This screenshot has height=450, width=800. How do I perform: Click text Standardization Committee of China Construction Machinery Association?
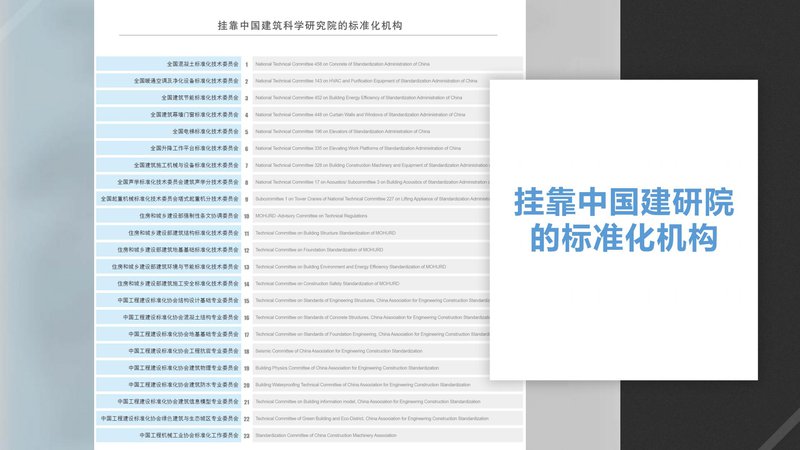pyautogui.click(x=326, y=436)
